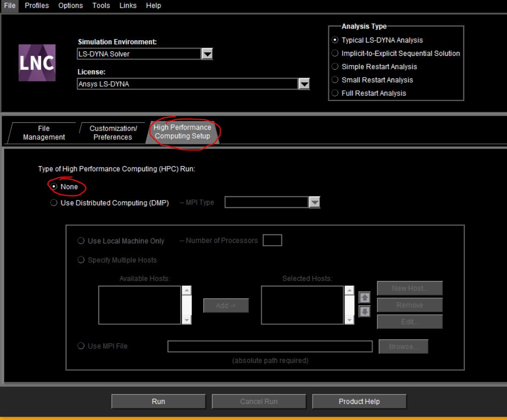
Task: Open the Links menu
Action: click(x=128, y=6)
